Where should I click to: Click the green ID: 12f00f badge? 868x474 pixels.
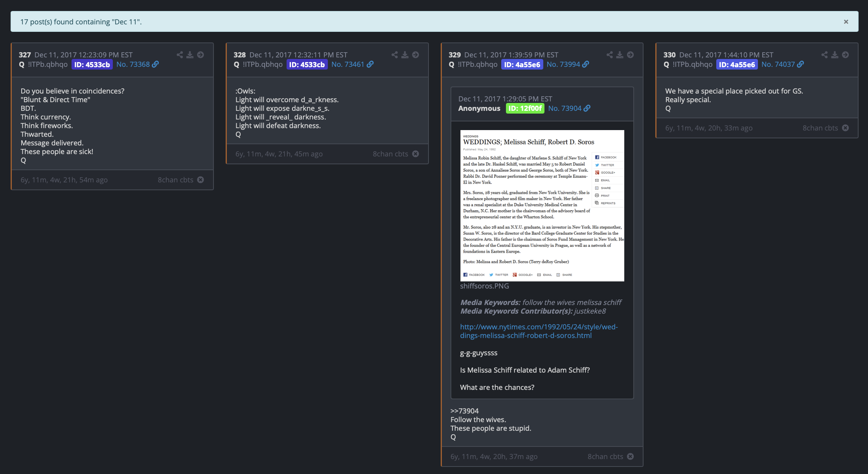[x=525, y=108]
